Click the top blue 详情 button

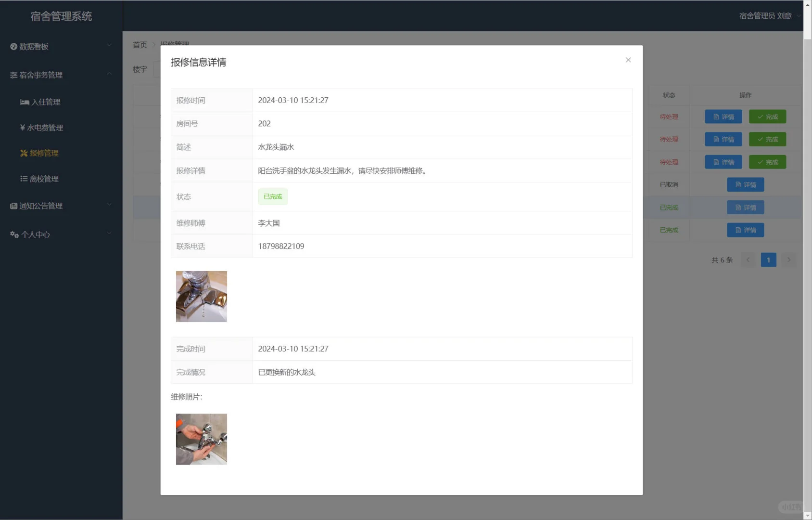[723, 117]
